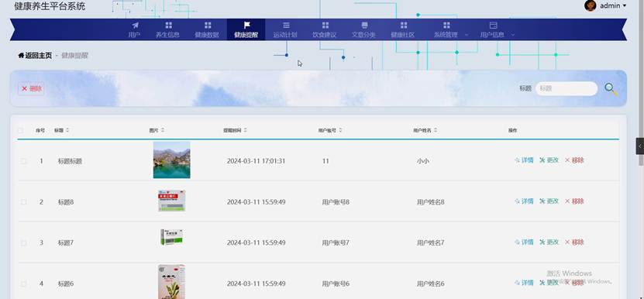The height and width of the screenshot is (299, 644).
Task: Open the 运动计划 list icon
Action: click(x=286, y=26)
